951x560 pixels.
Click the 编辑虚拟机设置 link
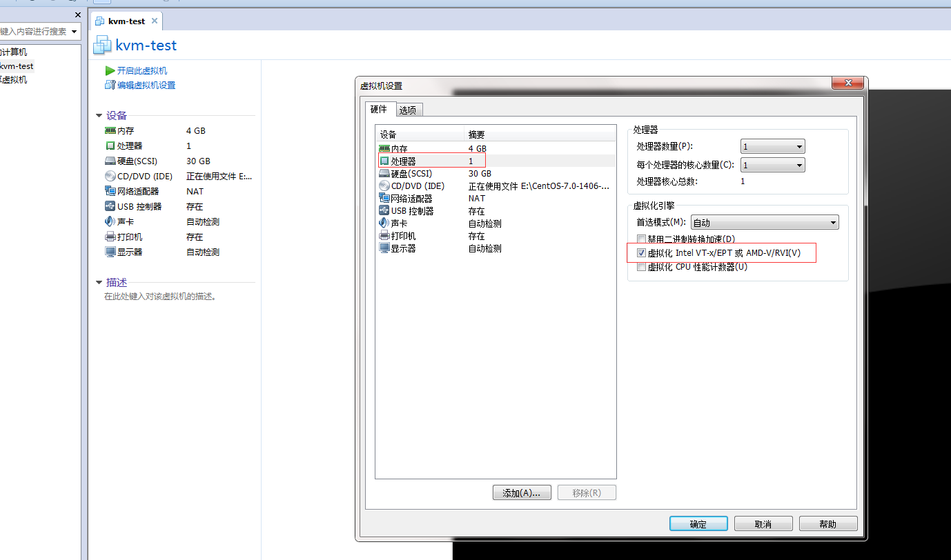[146, 85]
